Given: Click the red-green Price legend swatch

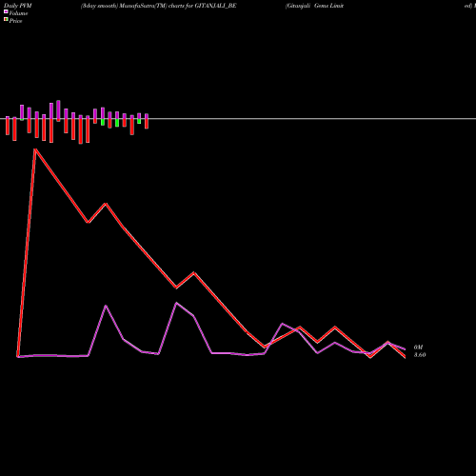Looking at the screenshot, I should [x=6, y=19].
